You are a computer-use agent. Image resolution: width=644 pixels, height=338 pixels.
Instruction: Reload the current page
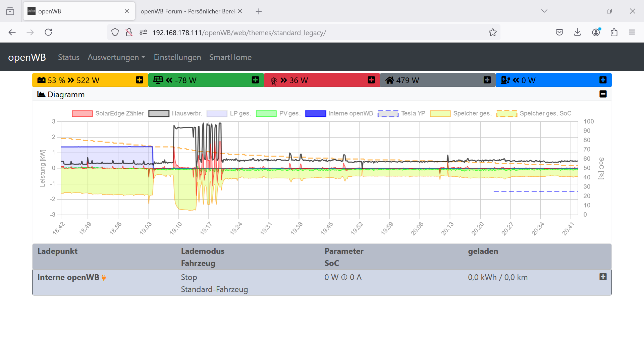[48, 32]
